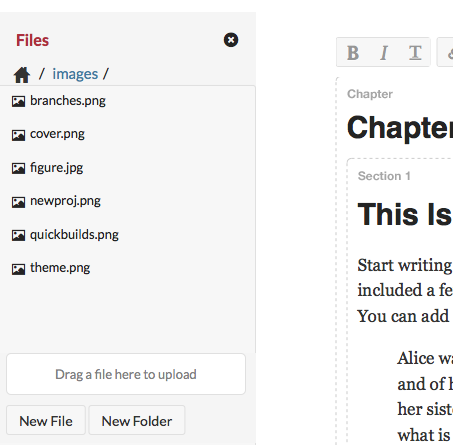This screenshot has width=453, height=445.
Task: Go to the home folder icon
Action: pyautogui.click(x=22, y=75)
